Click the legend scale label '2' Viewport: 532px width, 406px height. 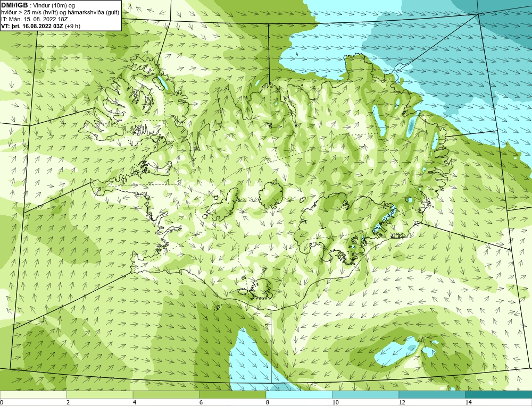(x=68, y=402)
